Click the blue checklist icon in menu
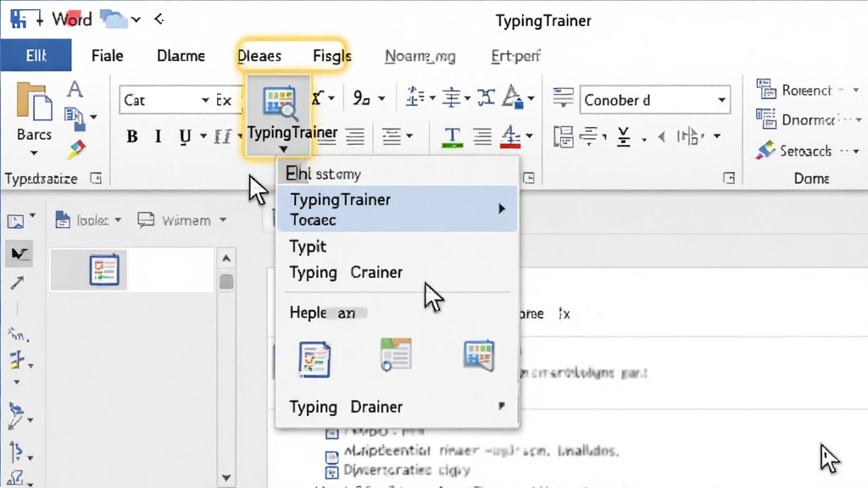This screenshot has height=488, width=868. click(x=314, y=359)
